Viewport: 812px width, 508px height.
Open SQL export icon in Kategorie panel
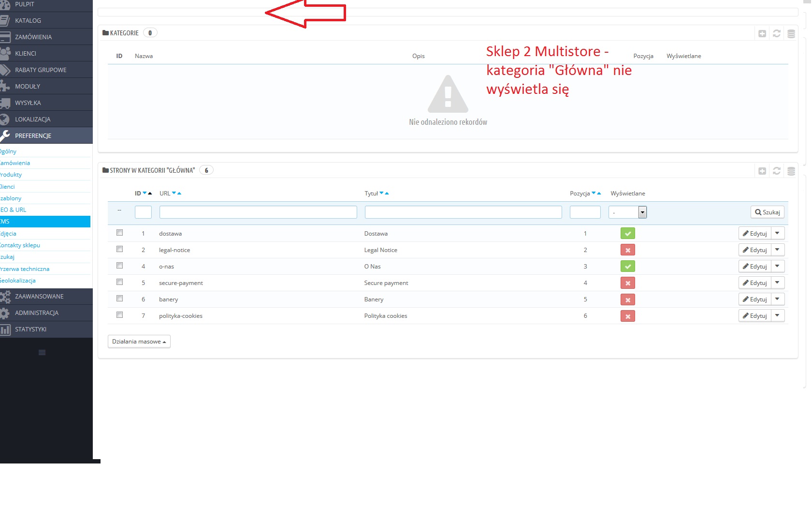pyautogui.click(x=791, y=33)
